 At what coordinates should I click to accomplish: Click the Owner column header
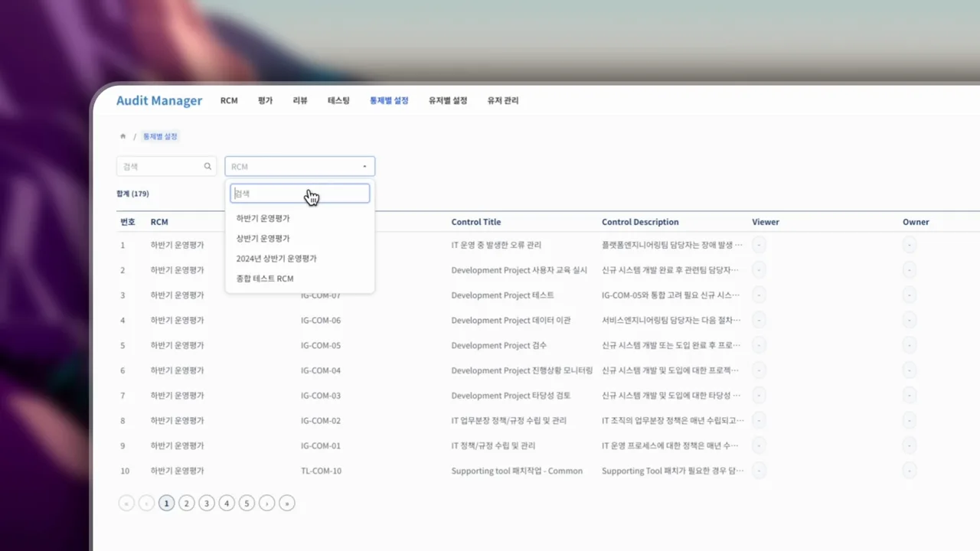click(916, 222)
